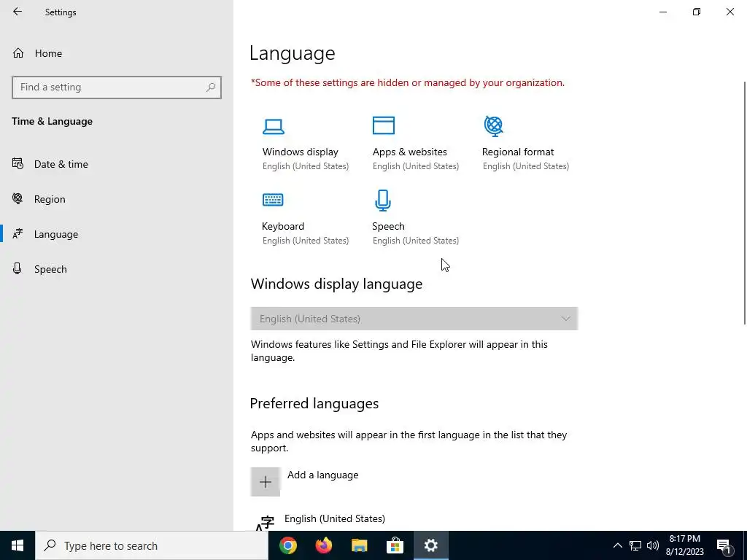This screenshot has width=747, height=560.
Task: Open the Windows Start menu
Action: tap(18, 545)
